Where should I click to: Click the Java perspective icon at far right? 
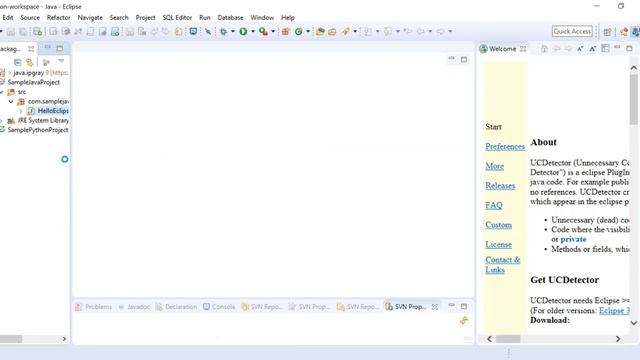(636, 32)
